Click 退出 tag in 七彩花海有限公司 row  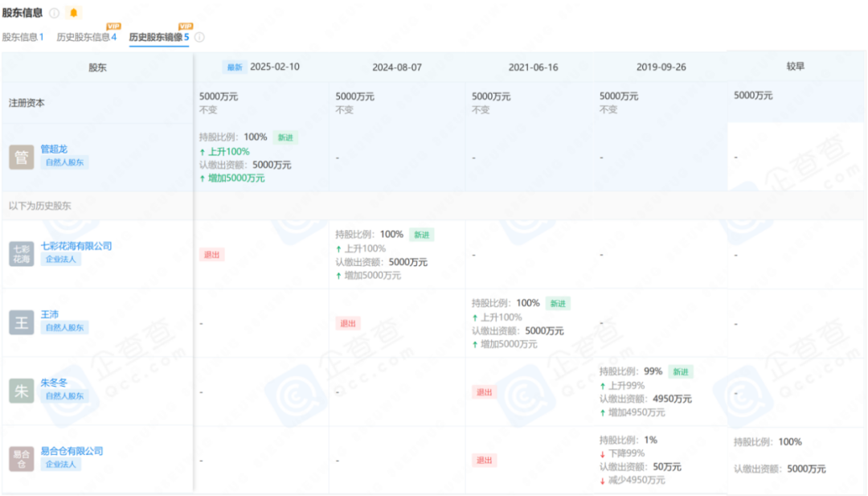[x=211, y=254]
